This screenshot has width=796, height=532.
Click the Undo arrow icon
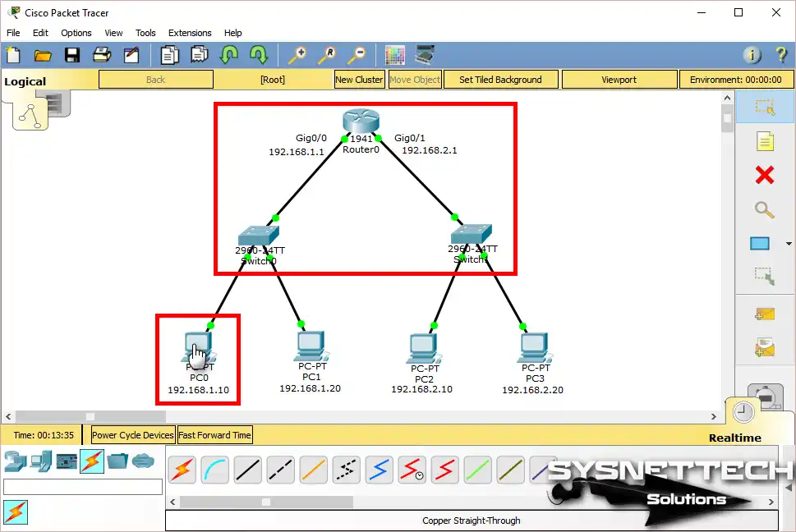229,55
